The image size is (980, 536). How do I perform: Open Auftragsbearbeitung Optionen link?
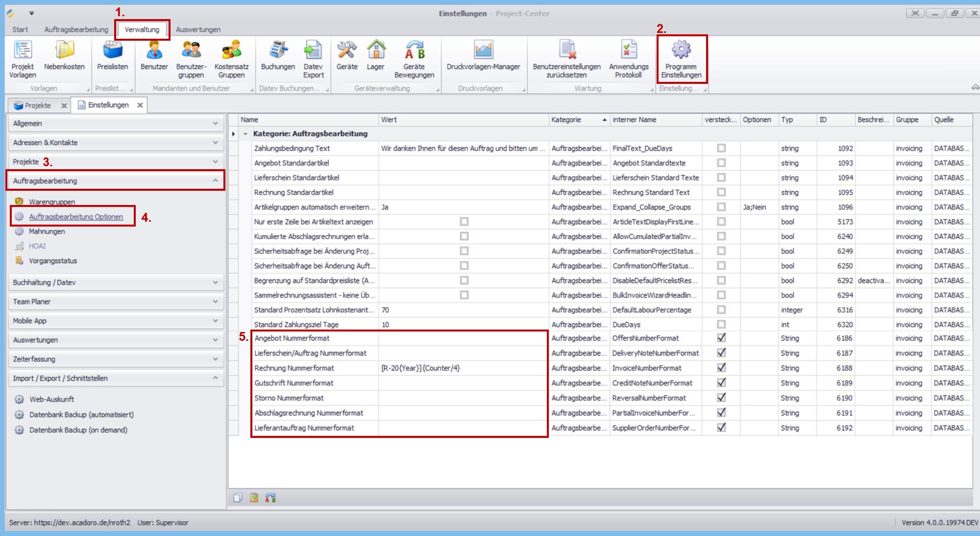(76, 217)
